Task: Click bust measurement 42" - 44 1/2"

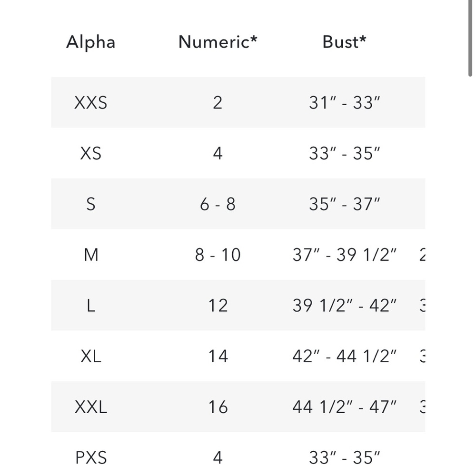Action: coord(344,356)
